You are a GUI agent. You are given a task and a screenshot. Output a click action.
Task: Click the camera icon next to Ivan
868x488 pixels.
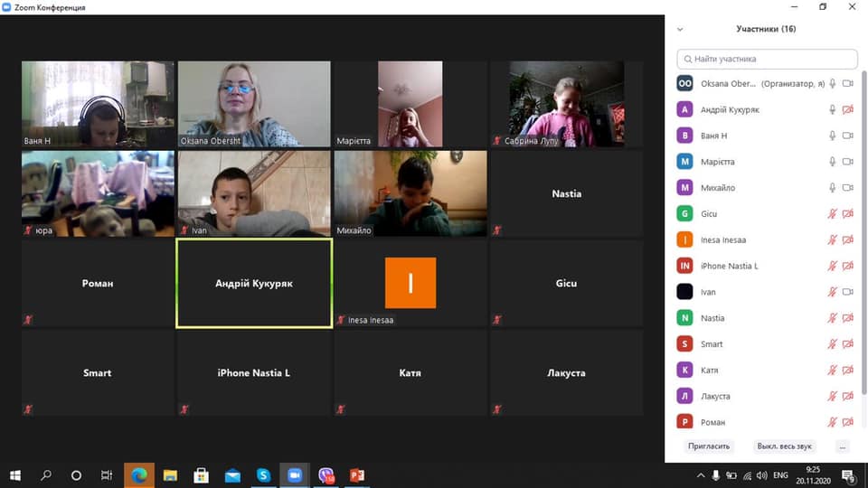pos(848,292)
